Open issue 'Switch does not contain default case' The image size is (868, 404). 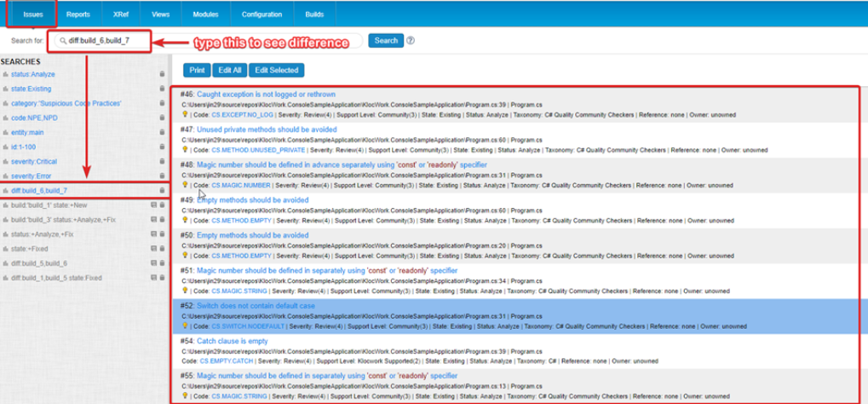click(x=256, y=306)
